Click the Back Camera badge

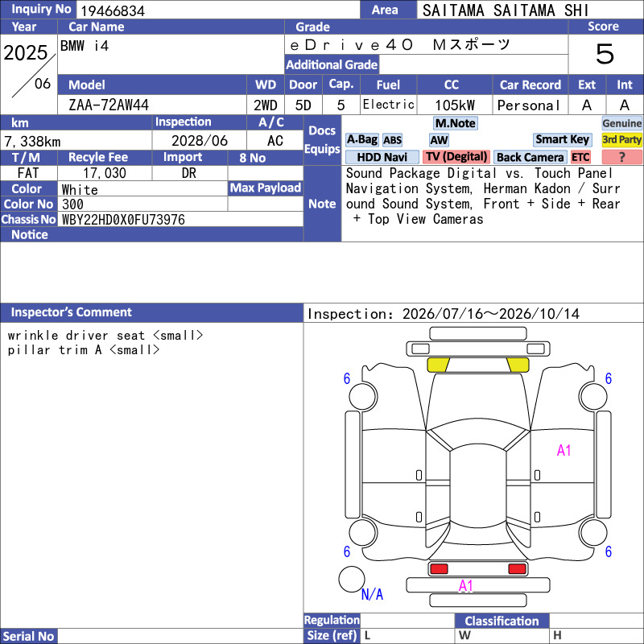(530, 157)
